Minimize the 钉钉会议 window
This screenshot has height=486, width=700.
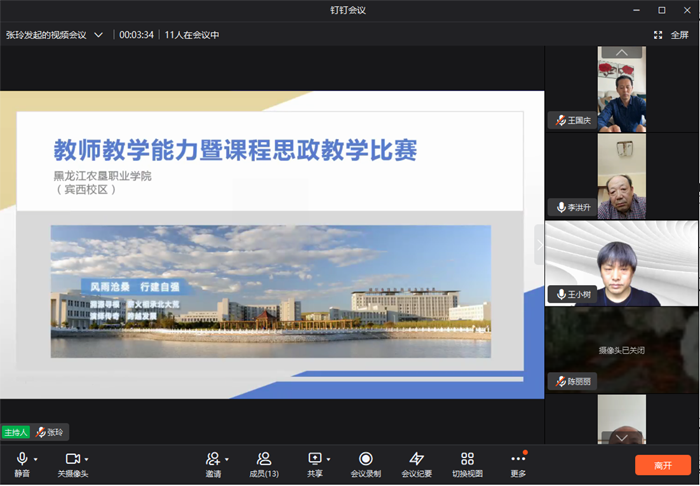(x=637, y=10)
